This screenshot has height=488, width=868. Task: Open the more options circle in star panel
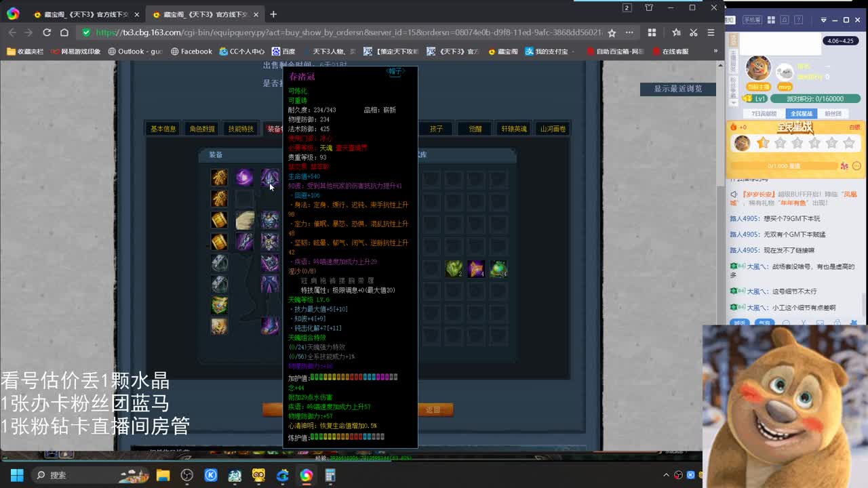[x=856, y=166]
